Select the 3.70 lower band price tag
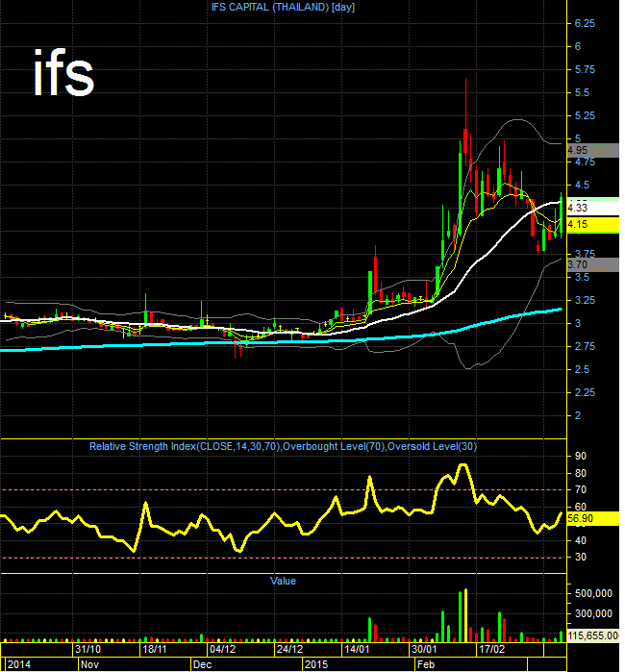The width and height of the screenshot is (625, 672). click(593, 264)
